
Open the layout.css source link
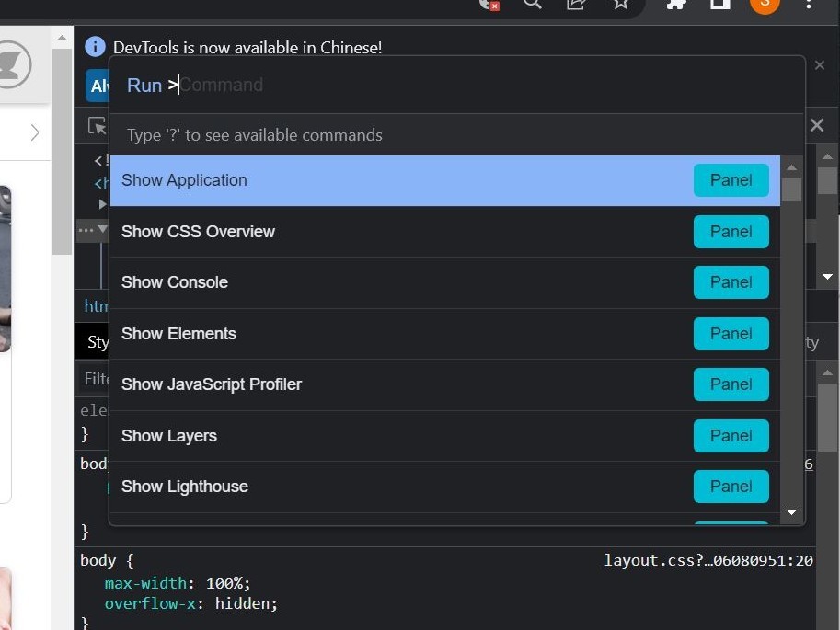click(708, 560)
